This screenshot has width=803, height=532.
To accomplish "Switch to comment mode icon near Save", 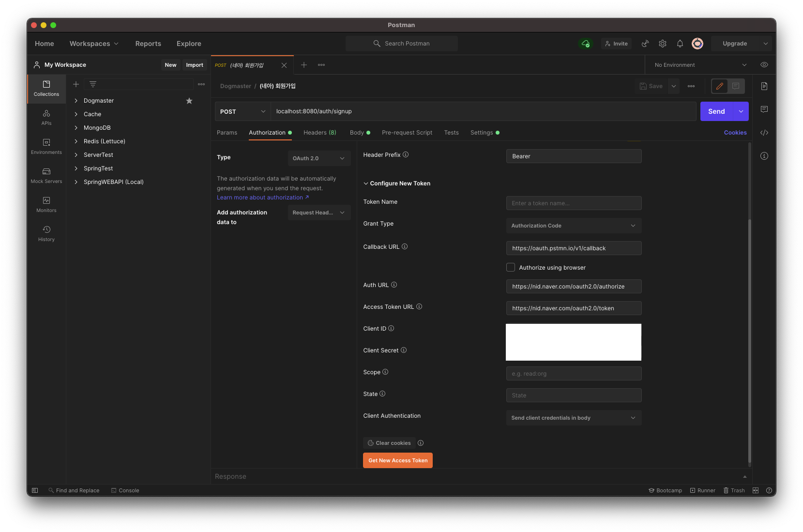I will point(736,86).
